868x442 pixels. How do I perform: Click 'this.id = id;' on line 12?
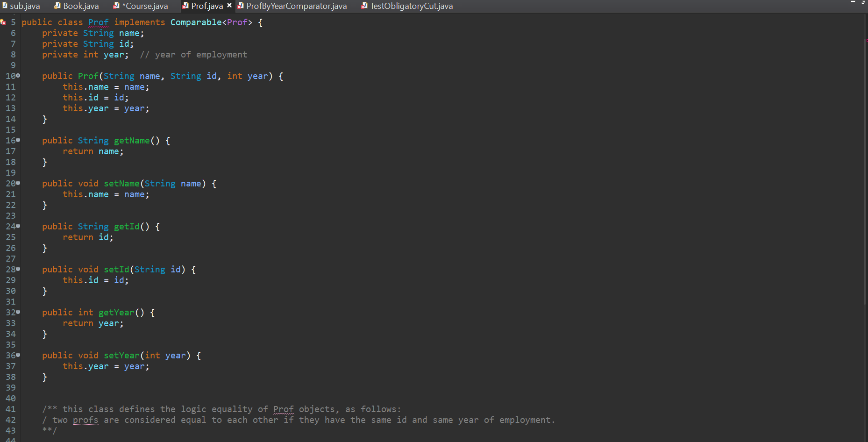pyautogui.click(x=96, y=98)
